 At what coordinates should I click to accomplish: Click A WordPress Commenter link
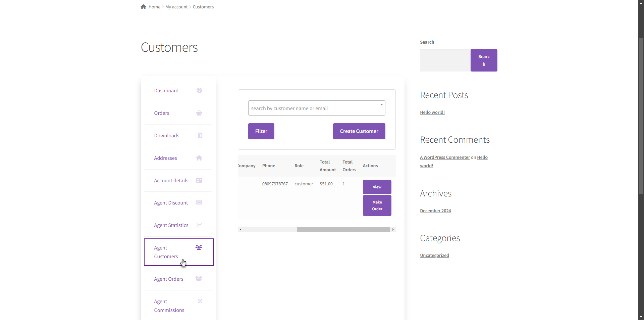(445, 157)
